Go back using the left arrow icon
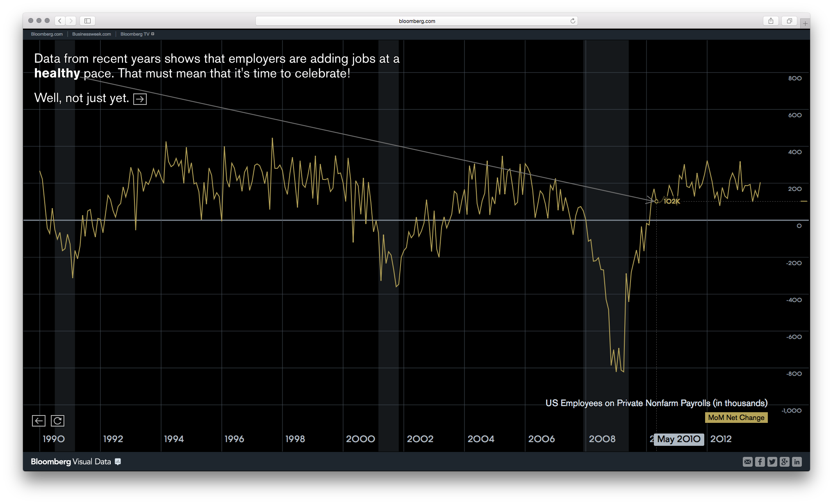Viewport: 833px width, 504px height. [39, 420]
